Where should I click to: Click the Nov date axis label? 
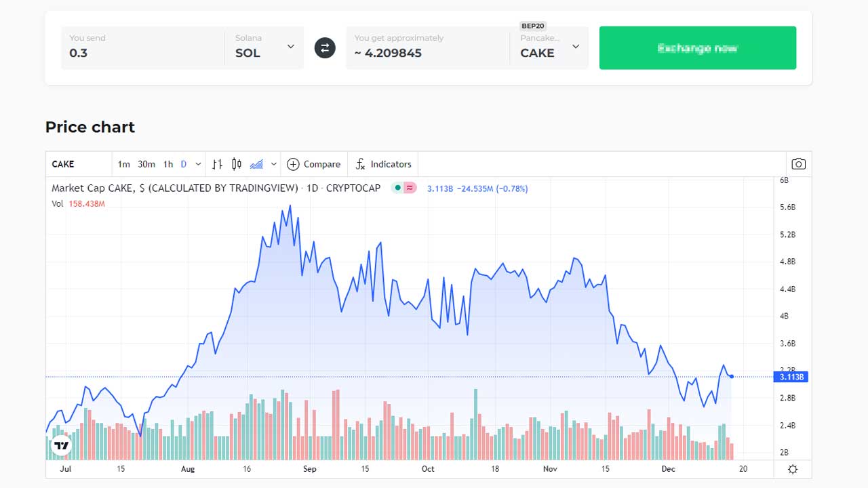point(550,469)
